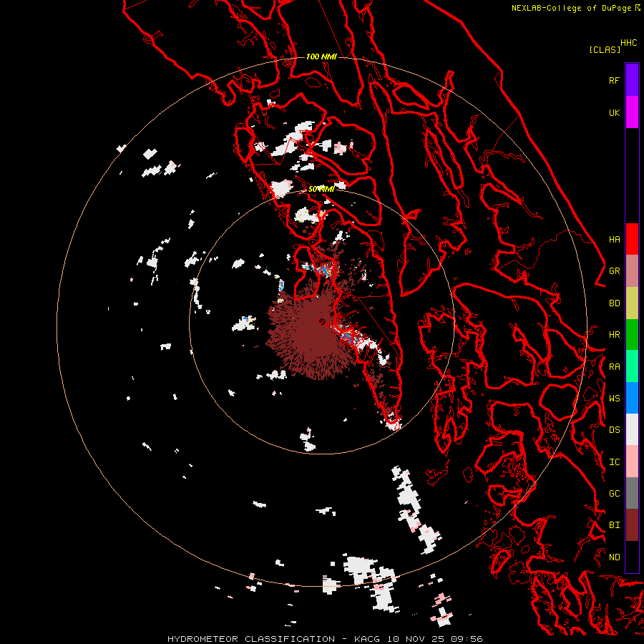The width and height of the screenshot is (644, 644).
Task: Click the RA legend label
Action: (x=614, y=367)
